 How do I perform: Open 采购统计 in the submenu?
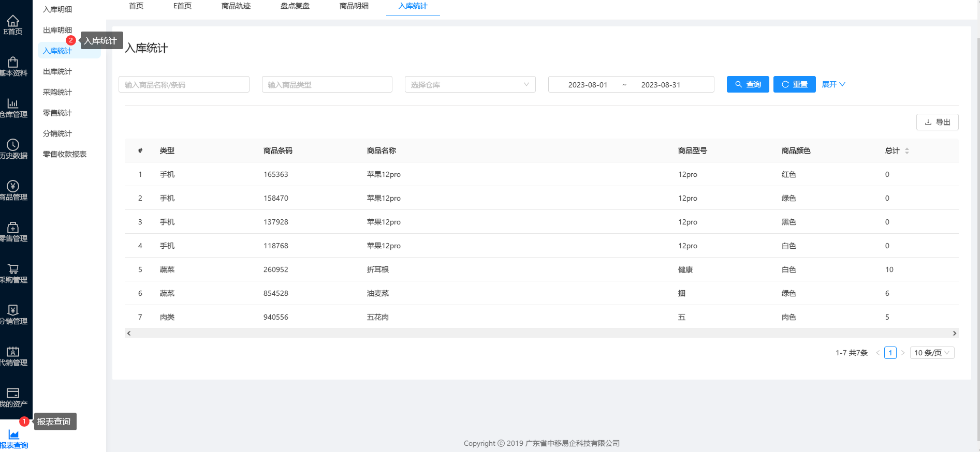tap(57, 92)
